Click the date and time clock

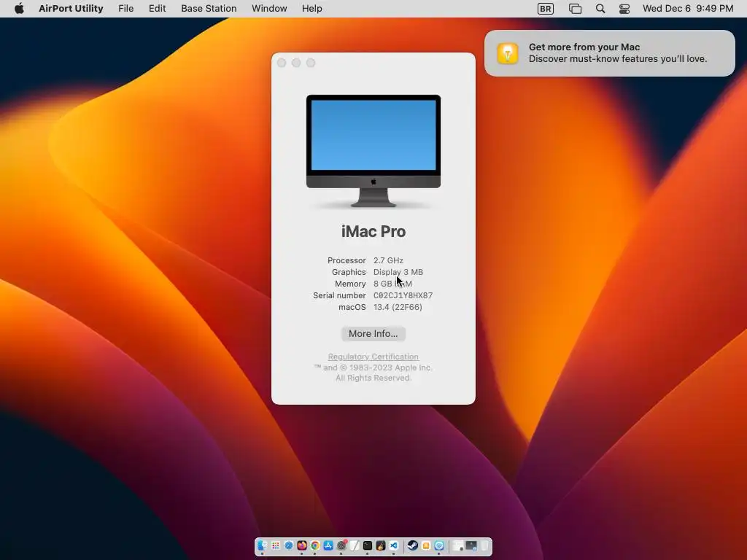click(688, 8)
